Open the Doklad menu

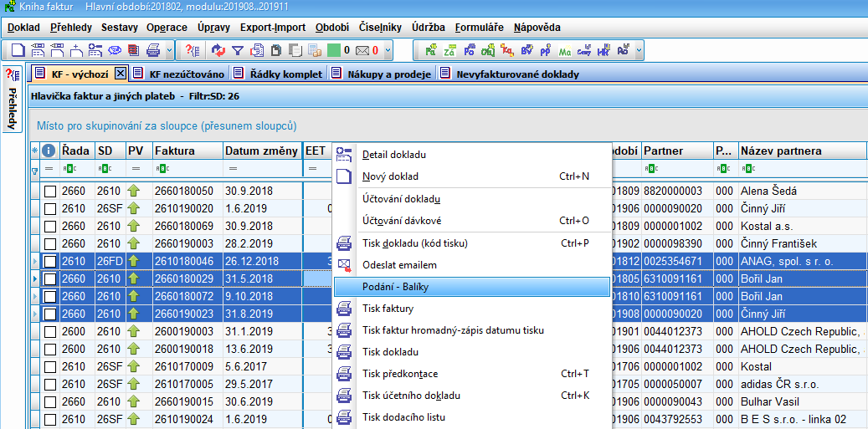click(x=23, y=28)
